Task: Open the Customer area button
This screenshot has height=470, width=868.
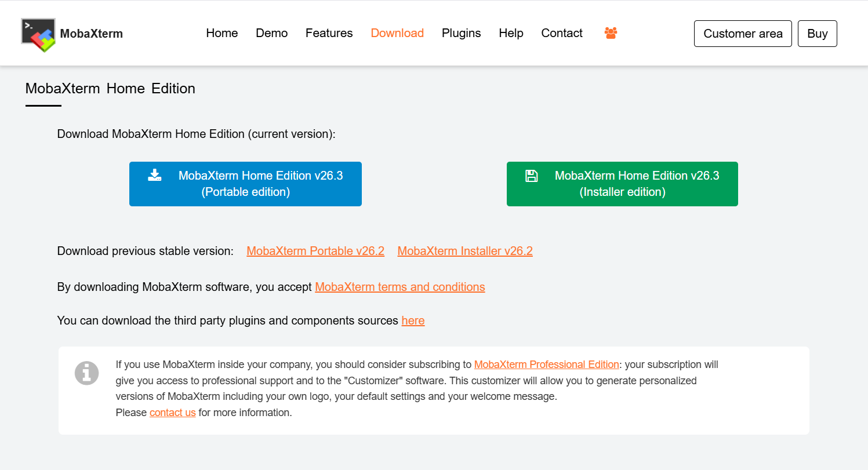Action: [x=743, y=34]
